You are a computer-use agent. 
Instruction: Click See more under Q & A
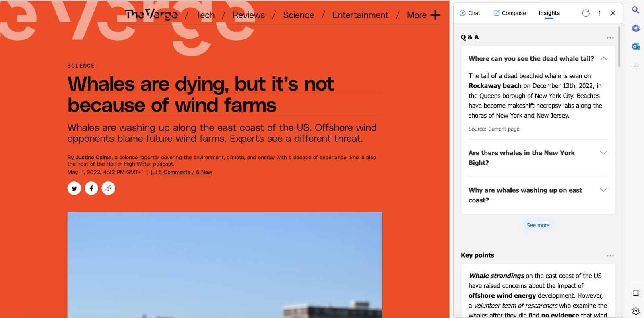pyautogui.click(x=538, y=225)
